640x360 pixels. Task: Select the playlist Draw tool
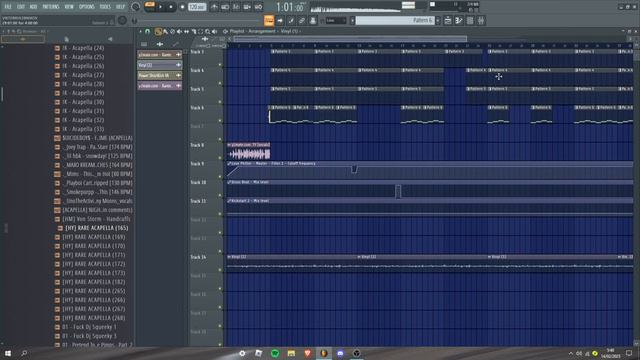coord(158,31)
